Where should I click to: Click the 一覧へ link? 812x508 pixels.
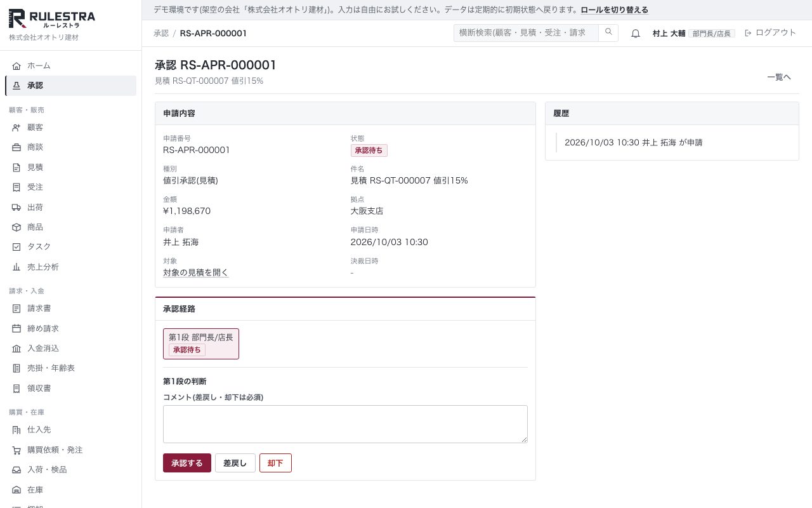click(x=779, y=77)
